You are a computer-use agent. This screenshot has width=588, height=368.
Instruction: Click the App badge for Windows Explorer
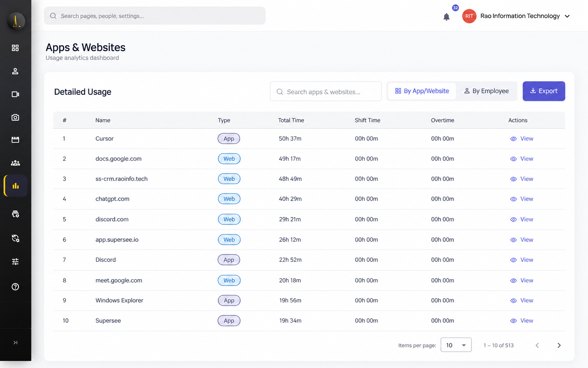(x=229, y=300)
